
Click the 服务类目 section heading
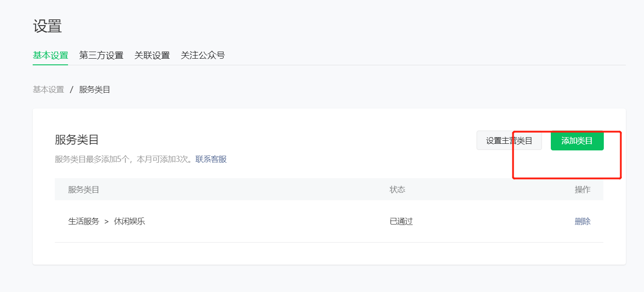tap(77, 140)
